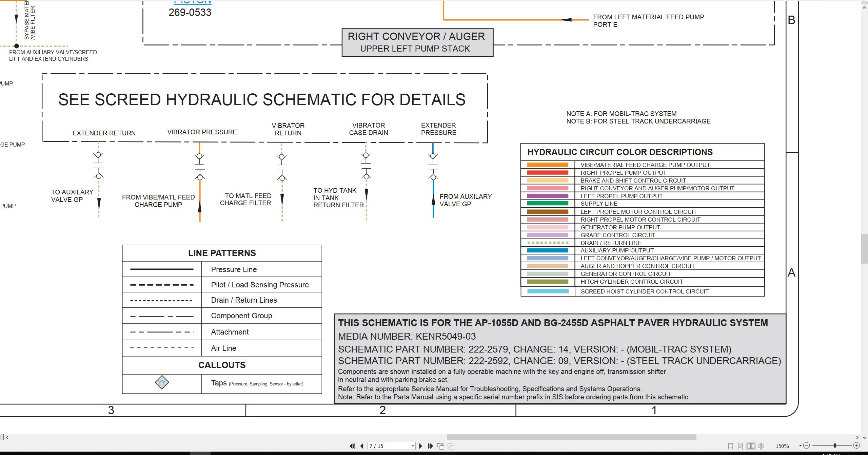Click the 150% zoom value field
868x455 pixels.
point(783,446)
